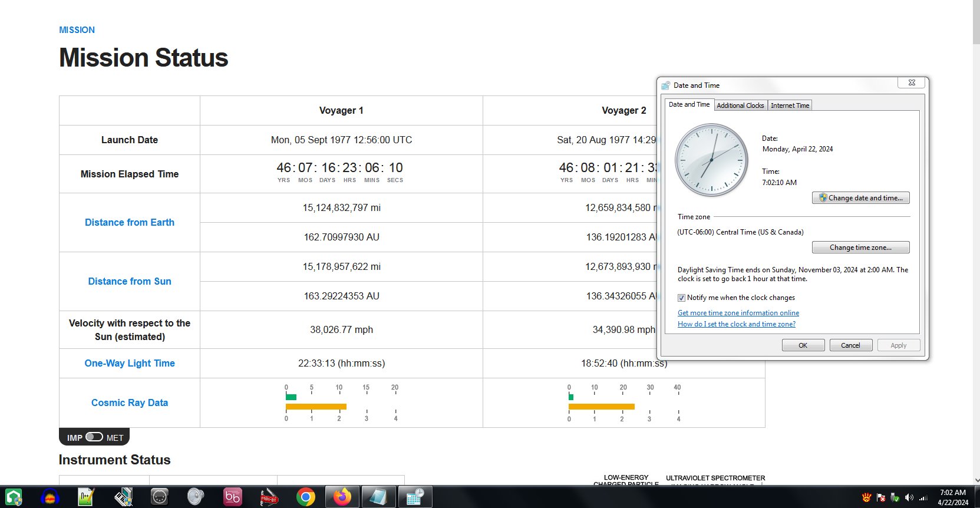The image size is (980, 508).
Task: Click the network signal tray icon
Action: tap(923, 497)
